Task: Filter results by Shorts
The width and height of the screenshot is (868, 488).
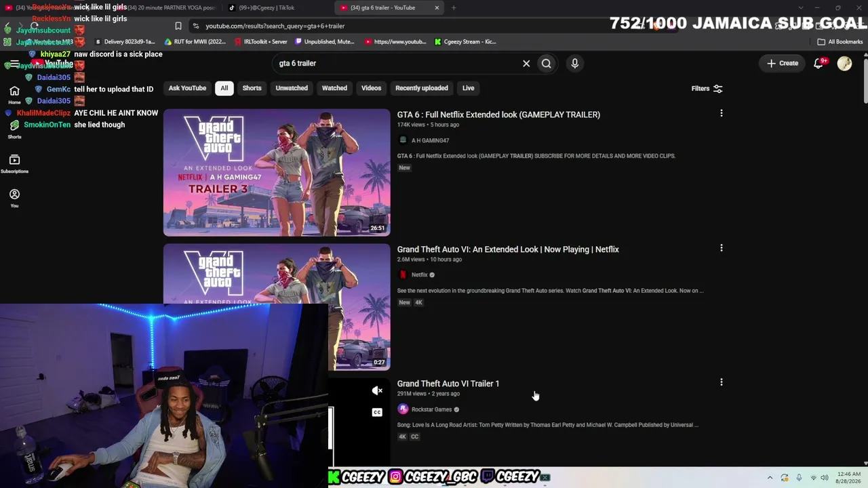Action: [252, 88]
